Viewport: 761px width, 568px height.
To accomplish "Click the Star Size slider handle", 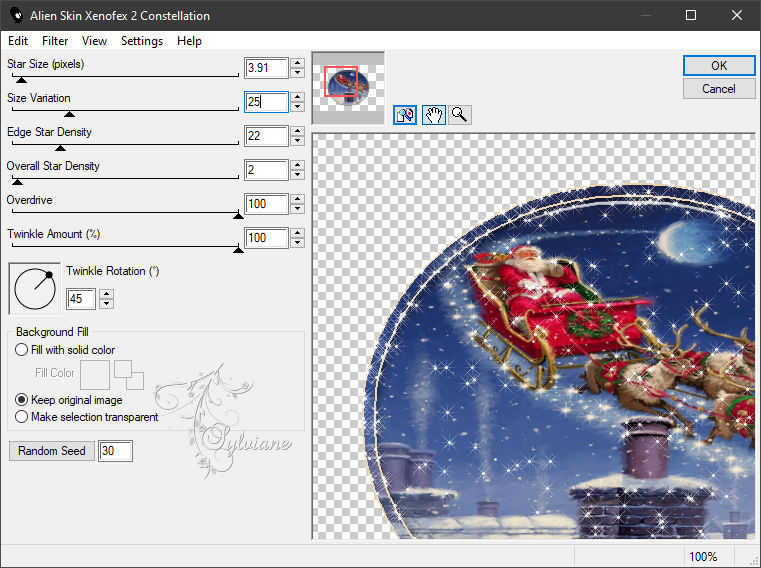I will (21, 80).
